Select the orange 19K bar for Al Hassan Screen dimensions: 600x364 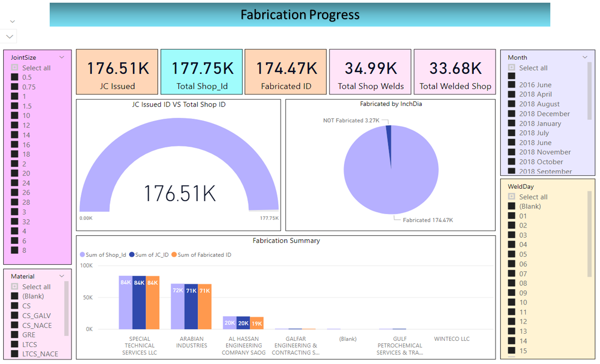257,323
